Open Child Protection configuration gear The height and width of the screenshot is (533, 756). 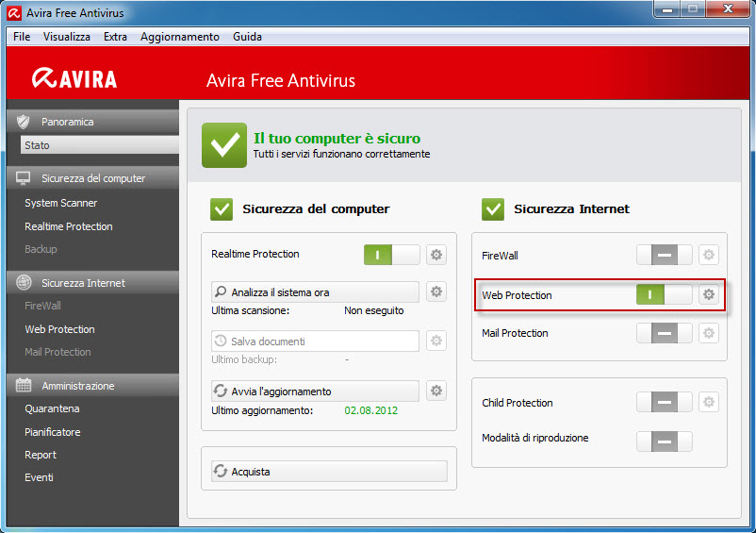click(709, 402)
